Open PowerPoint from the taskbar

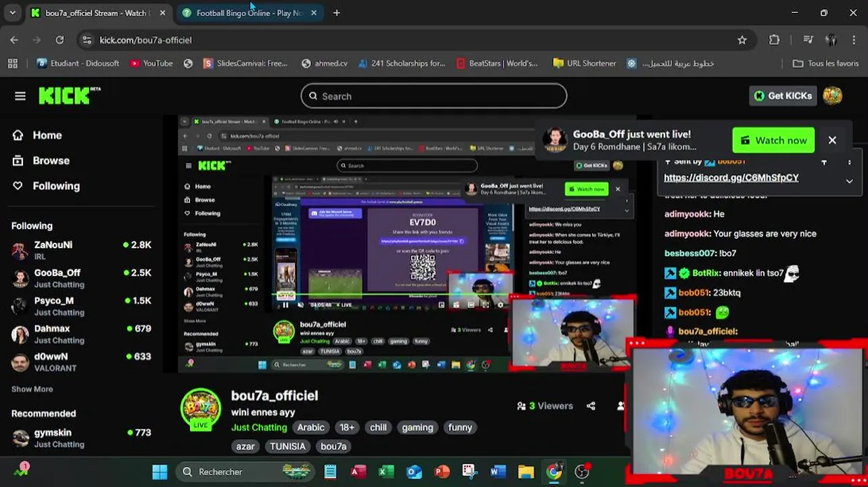[x=442, y=472]
